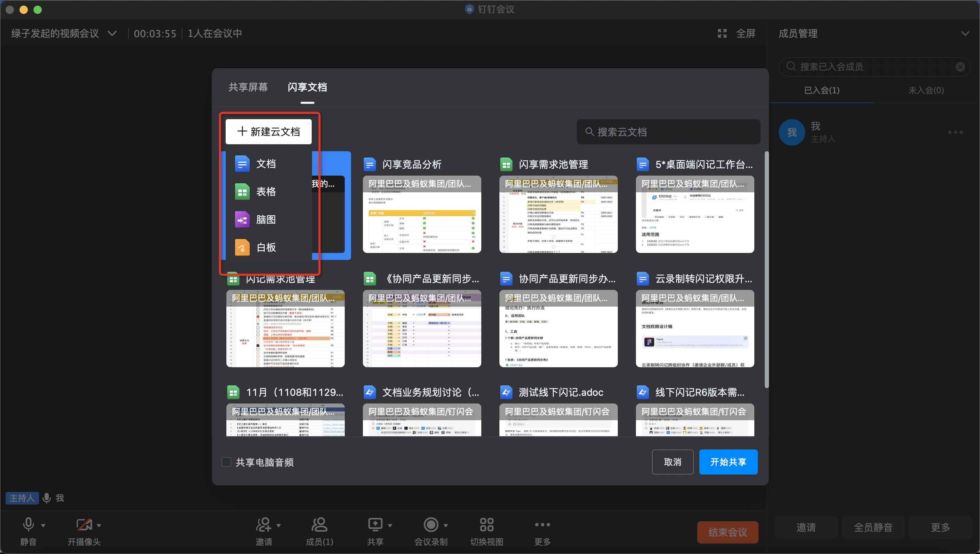
Task: Select the 闪享竞品分析 document thumbnail
Action: pyautogui.click(x=422, y=214)
